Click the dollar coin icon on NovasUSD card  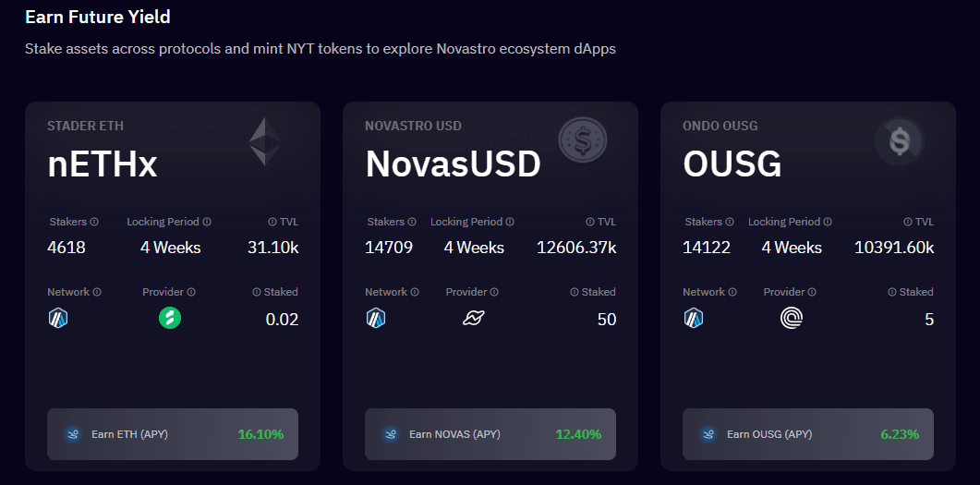point(583,140)
